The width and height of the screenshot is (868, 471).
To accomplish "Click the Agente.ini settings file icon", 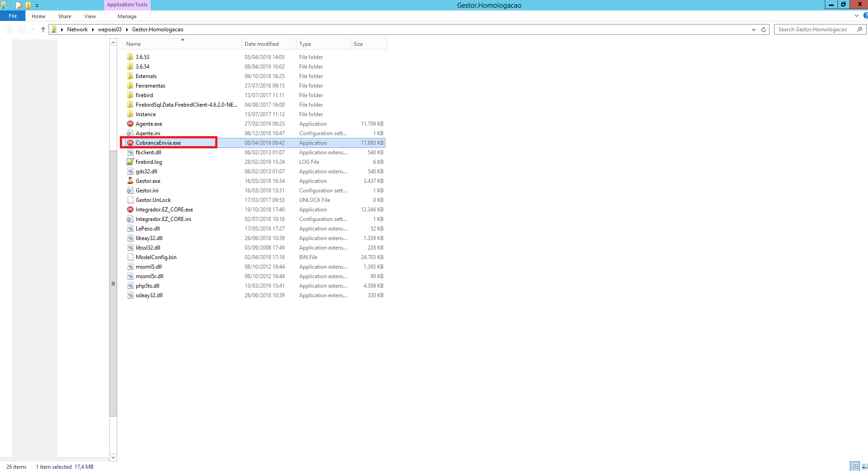I will (130, 133).
